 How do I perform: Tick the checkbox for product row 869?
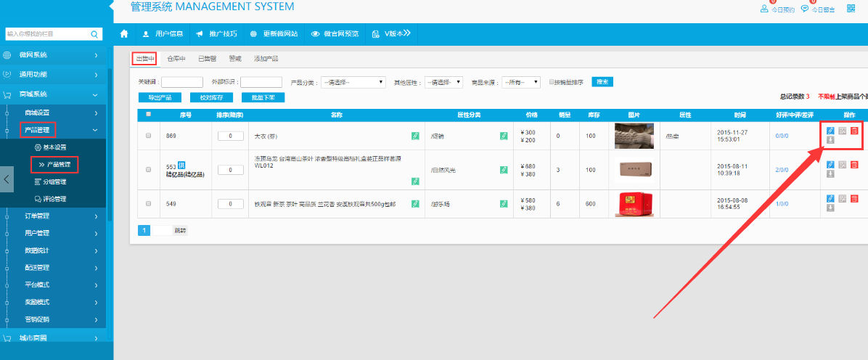(x=149, y=136)
